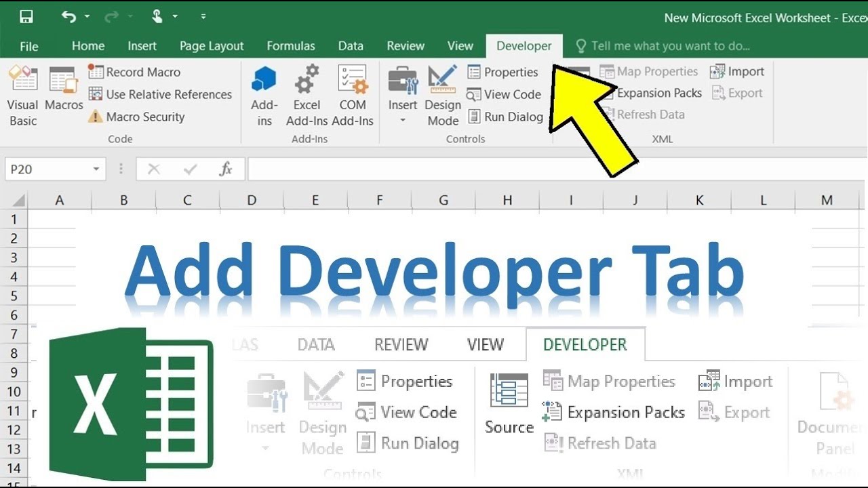Click Map Properties in the XML group
The height and width of the screenshot is (488, 868).
(649, 71)
